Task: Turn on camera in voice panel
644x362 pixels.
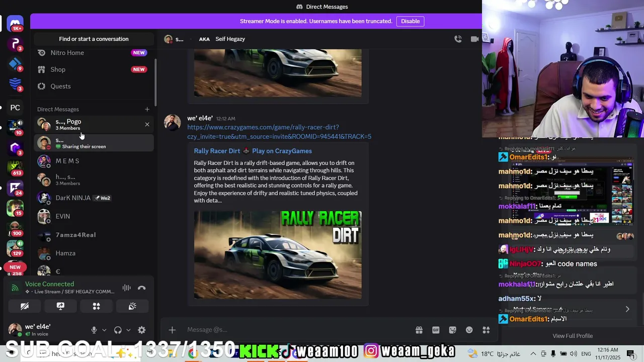Action: (24, 306)
